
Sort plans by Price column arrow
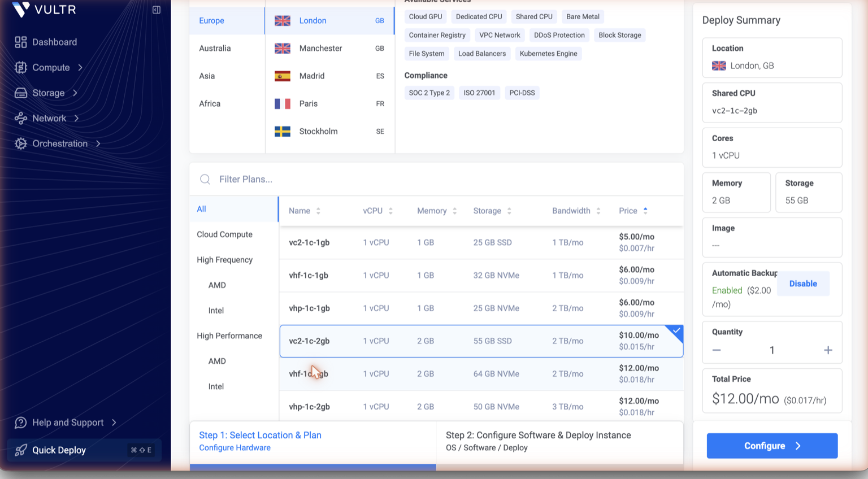point(645,211)
